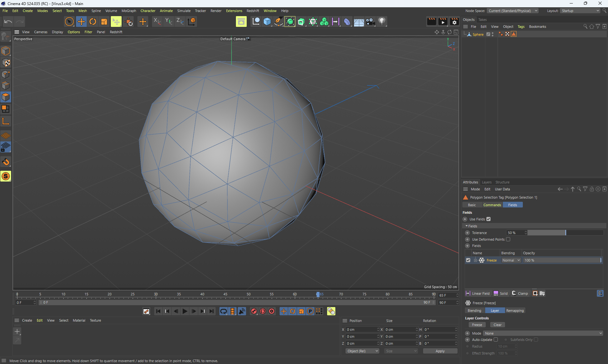This screenshot has width=608, height=364.
Task: Click the Clear button in Layer Controls
Action: click(497, 325)
